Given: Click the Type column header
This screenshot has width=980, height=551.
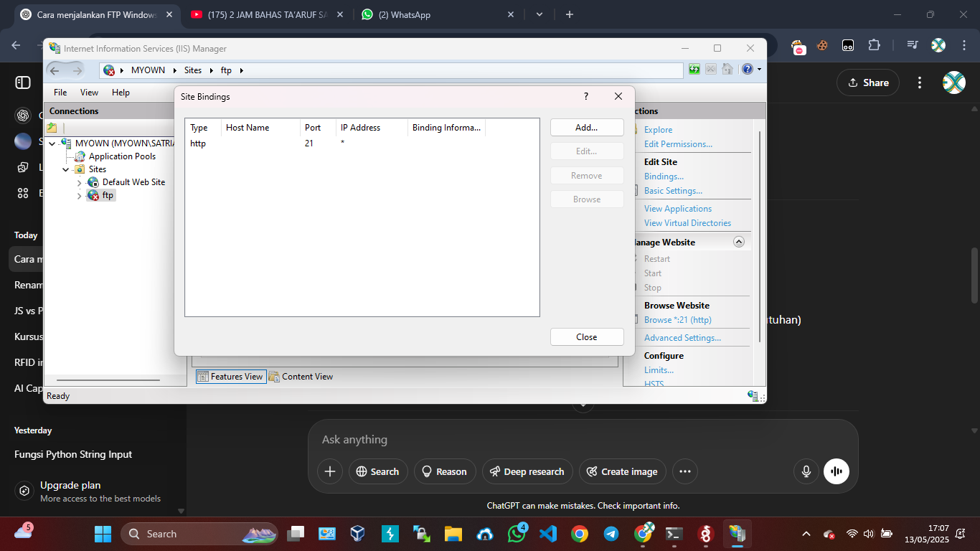Looking at the screenshot, I should 204,128.
